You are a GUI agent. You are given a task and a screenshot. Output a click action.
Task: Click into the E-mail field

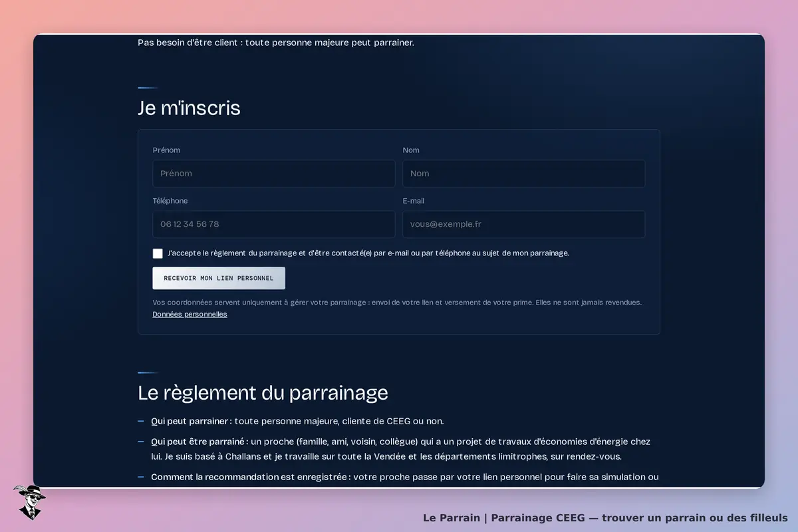point(523,224)
